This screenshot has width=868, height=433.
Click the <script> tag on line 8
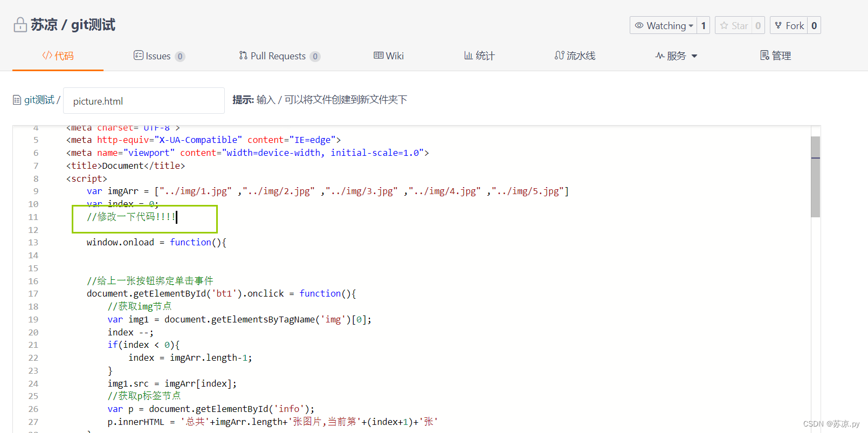tap(87, 178)
